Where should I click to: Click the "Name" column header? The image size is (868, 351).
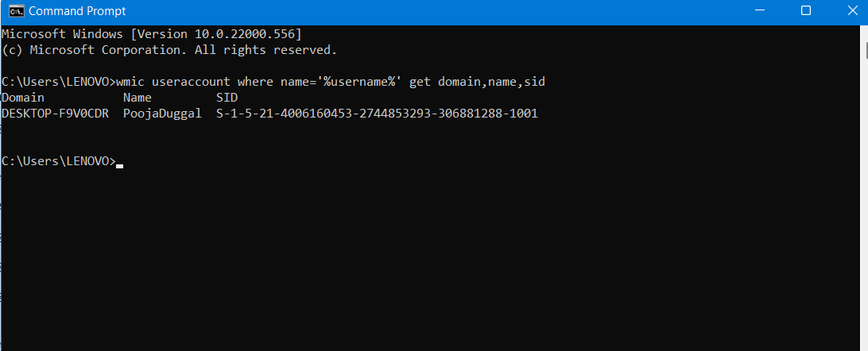(137, 98)
